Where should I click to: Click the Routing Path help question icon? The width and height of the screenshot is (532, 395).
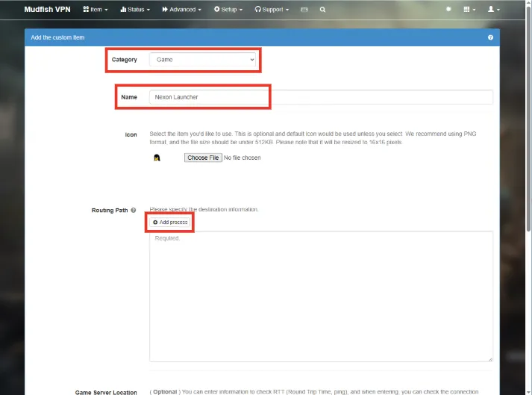134,211
